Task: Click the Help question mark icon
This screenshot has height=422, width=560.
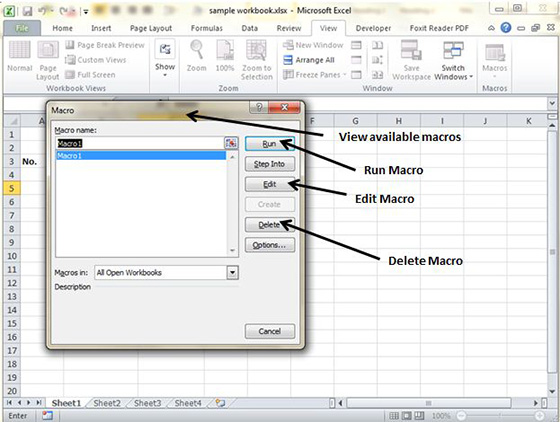Action: tap(506, 28)
